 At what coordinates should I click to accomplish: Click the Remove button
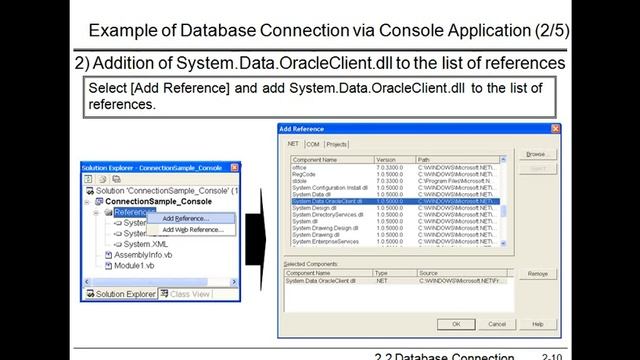pyautogui.click(x=538, y=274)
